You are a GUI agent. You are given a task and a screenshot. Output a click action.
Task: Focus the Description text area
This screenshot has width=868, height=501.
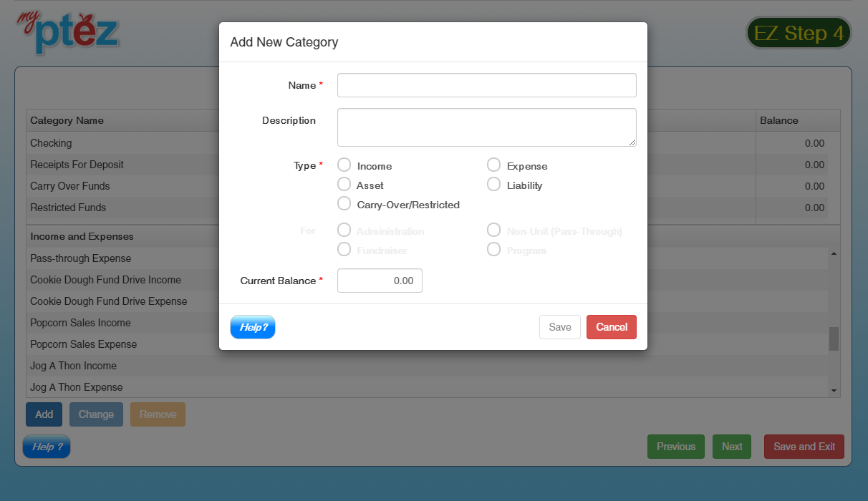click(x=486, y=127)
